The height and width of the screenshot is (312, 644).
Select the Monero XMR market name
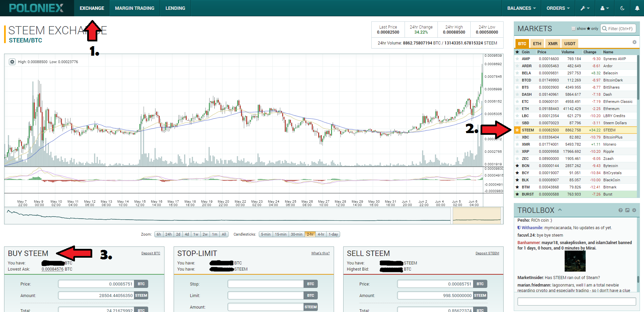pos(610,144)
